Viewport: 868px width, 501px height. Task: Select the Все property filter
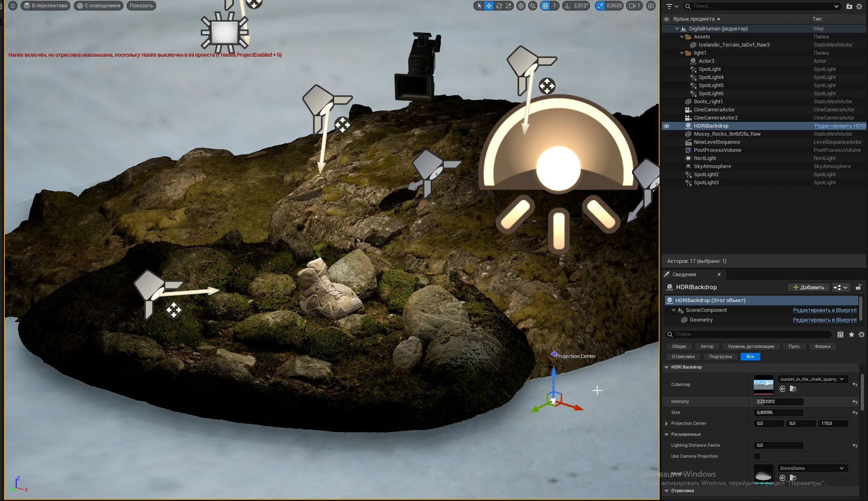click(x=750, y=357)
